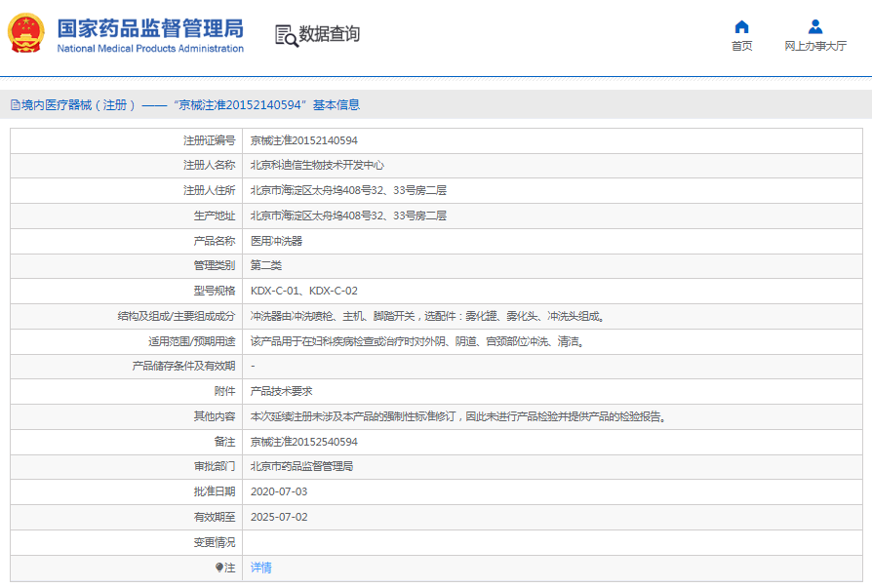872x588 pixels.
Task: Click the 生产地址 address value
Action: [x=348, y=216]
